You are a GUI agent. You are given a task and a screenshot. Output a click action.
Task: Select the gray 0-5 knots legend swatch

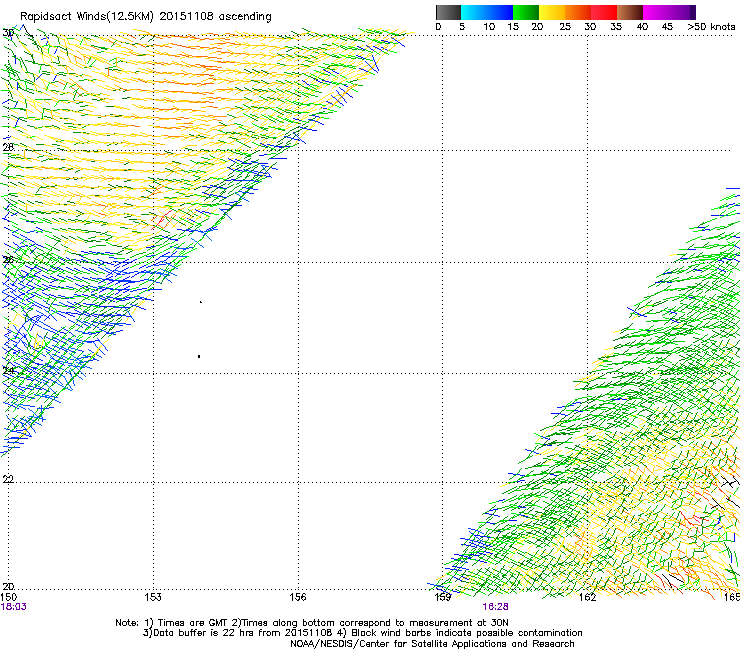click(x=448, y=12)
